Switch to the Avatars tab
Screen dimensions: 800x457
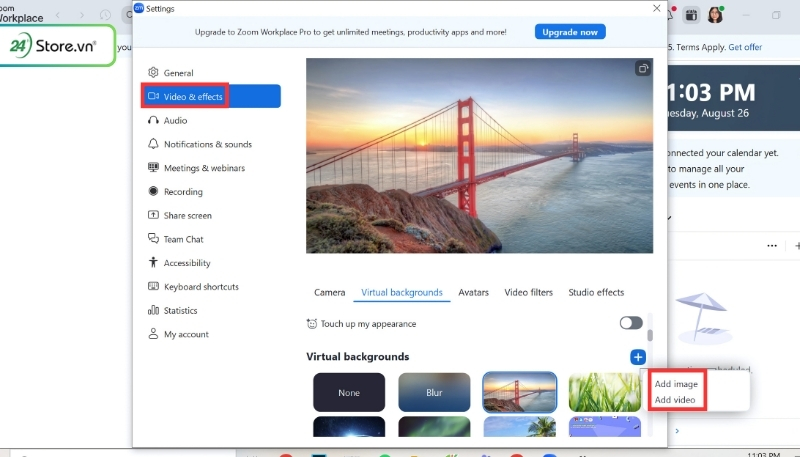[x=473, y=293]
